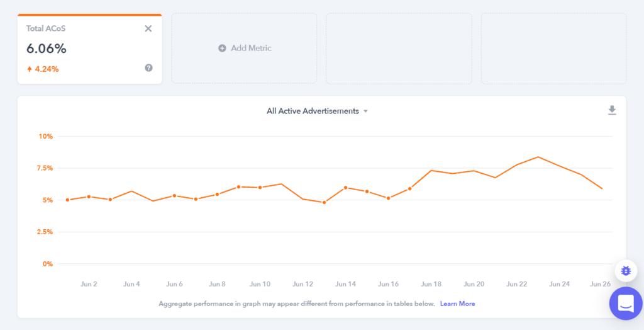Click the orange up arrow beside 4.24%

(x=29, y=69)
